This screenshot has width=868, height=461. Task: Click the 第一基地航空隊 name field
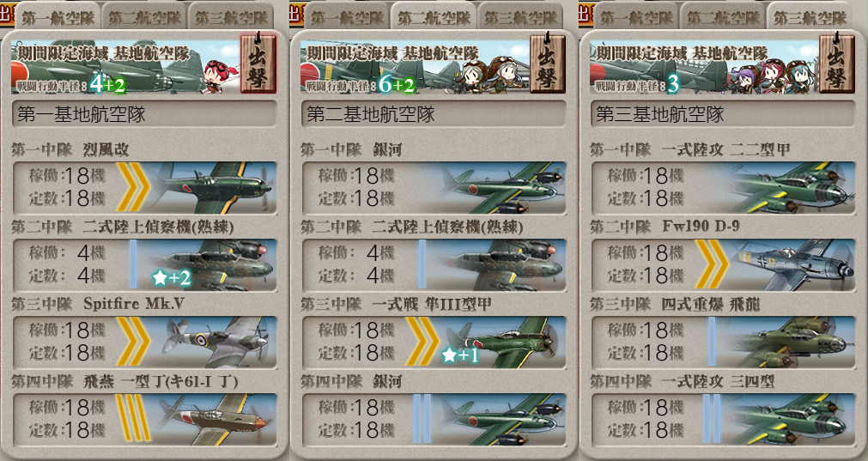[x=144, y=114]
